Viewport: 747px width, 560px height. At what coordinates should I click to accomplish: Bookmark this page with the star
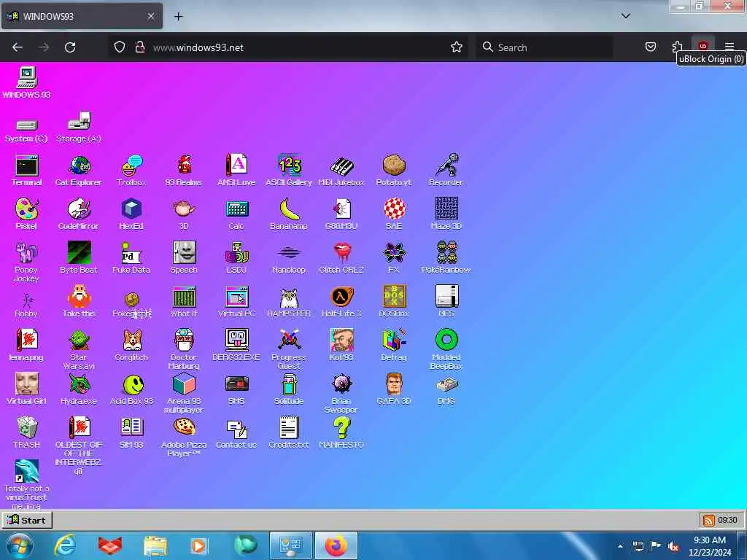point(457,47)
